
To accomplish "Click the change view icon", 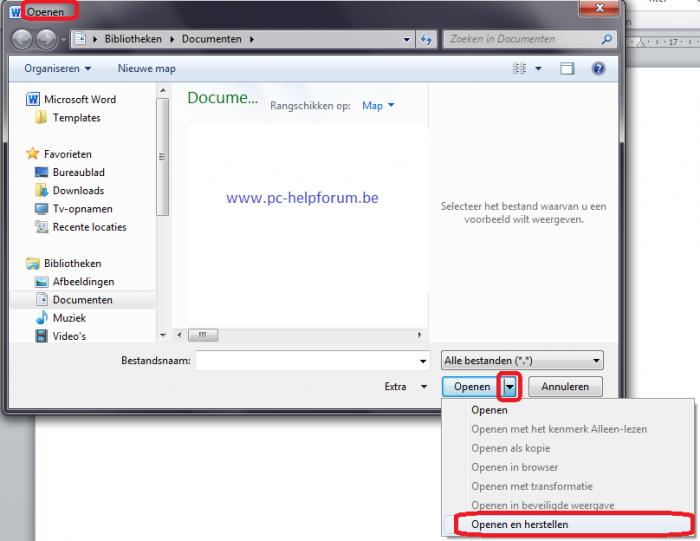I will point(519,69).
